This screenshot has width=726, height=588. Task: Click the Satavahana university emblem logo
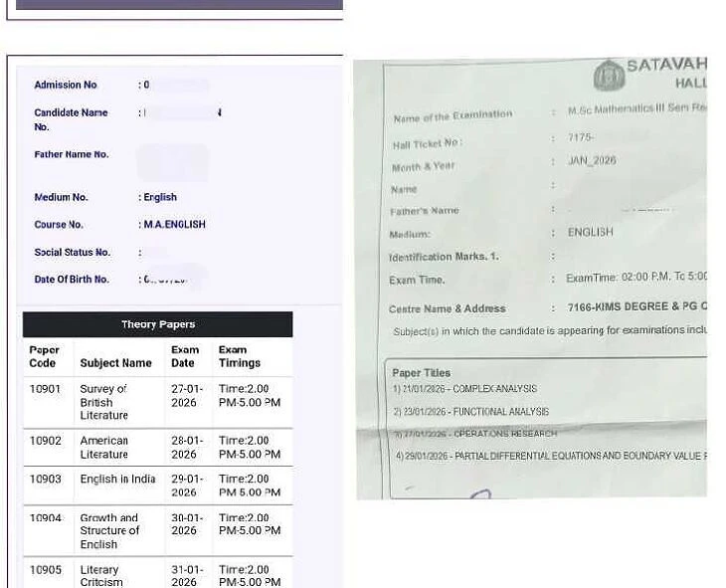(x=608, y=76)
